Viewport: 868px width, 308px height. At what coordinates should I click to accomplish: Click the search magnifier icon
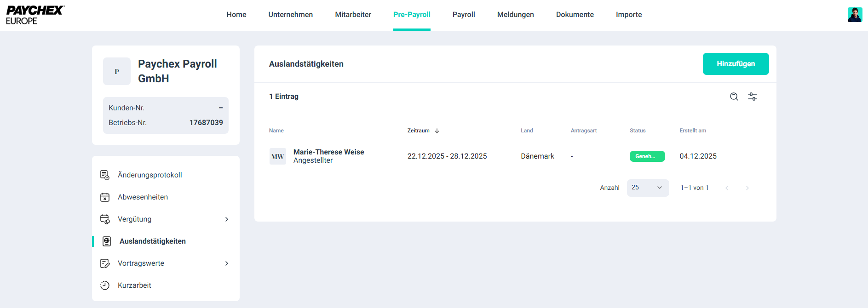point(734,97)
